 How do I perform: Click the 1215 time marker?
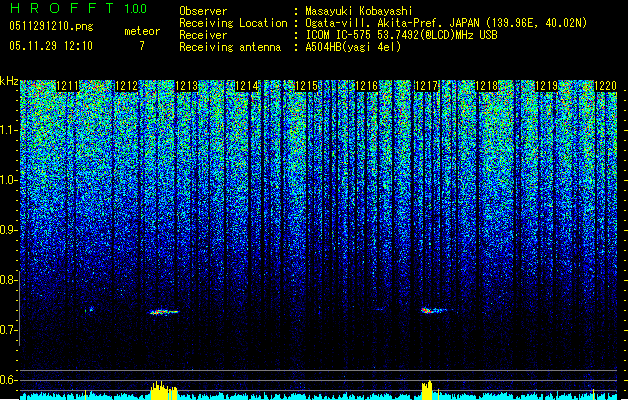pos(306,86)
